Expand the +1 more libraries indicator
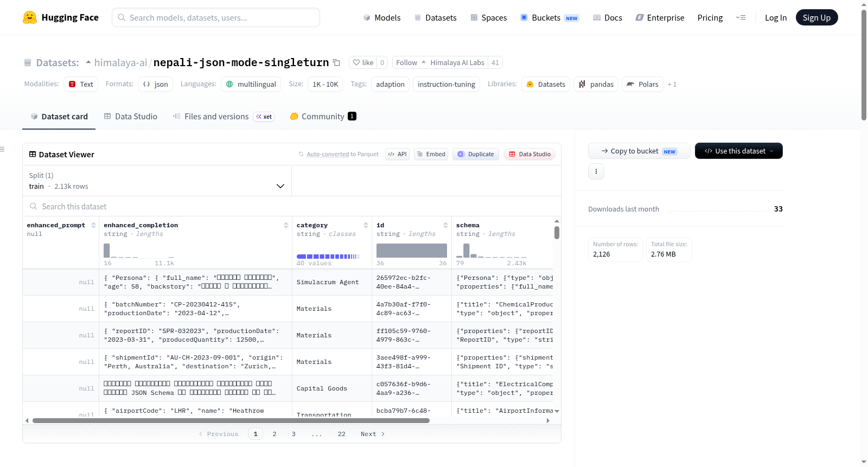Viewport: 868px width, 467px height. (672, 84)
